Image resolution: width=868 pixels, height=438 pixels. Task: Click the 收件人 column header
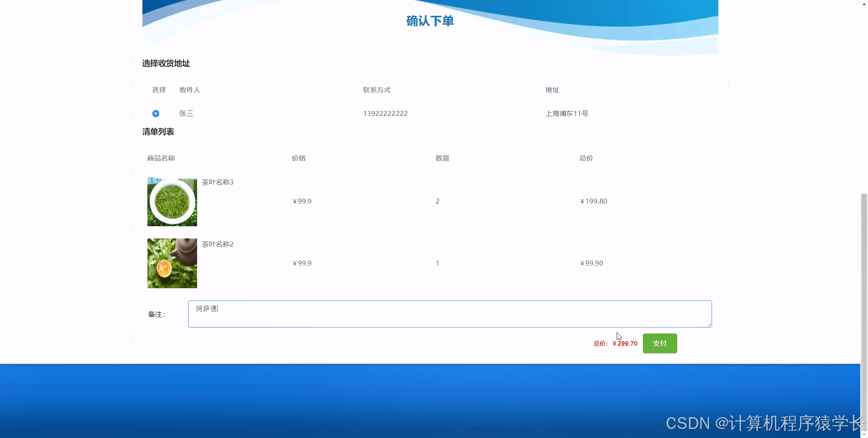tap(189, 90)
